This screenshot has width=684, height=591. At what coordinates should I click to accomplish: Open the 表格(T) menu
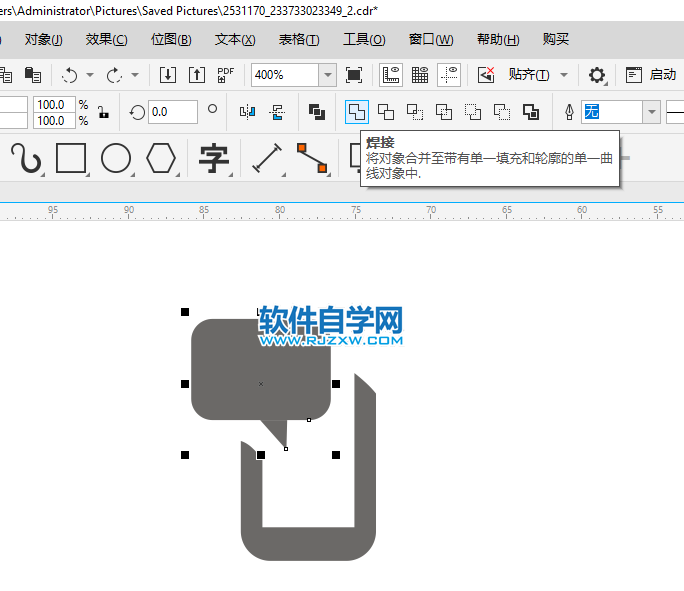299,40
